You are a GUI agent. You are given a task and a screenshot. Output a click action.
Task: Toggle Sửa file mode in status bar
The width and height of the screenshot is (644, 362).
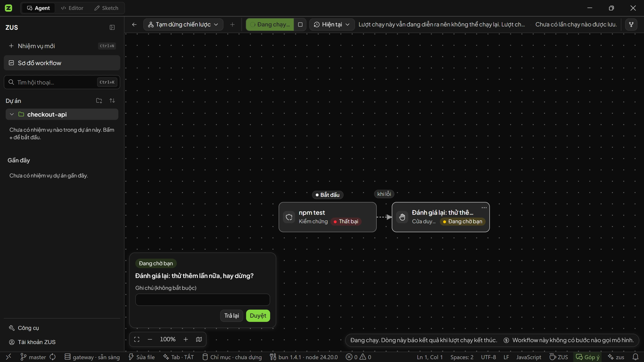click(141, 357)
